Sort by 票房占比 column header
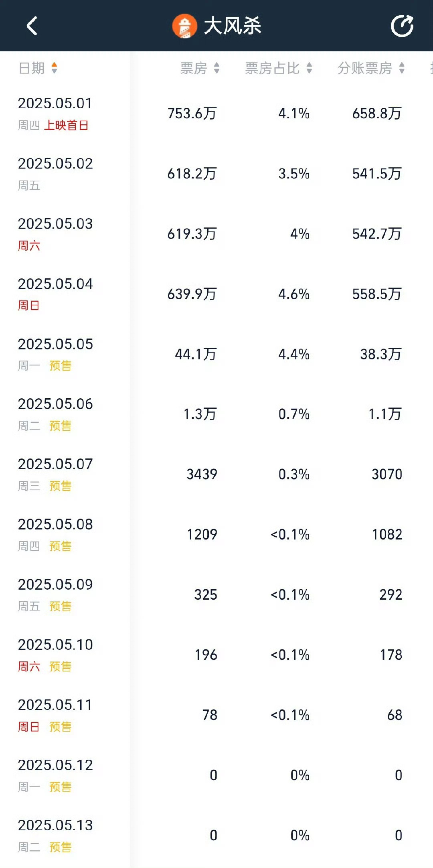Viewport: 433px width, 868px height. click(272, 68)
